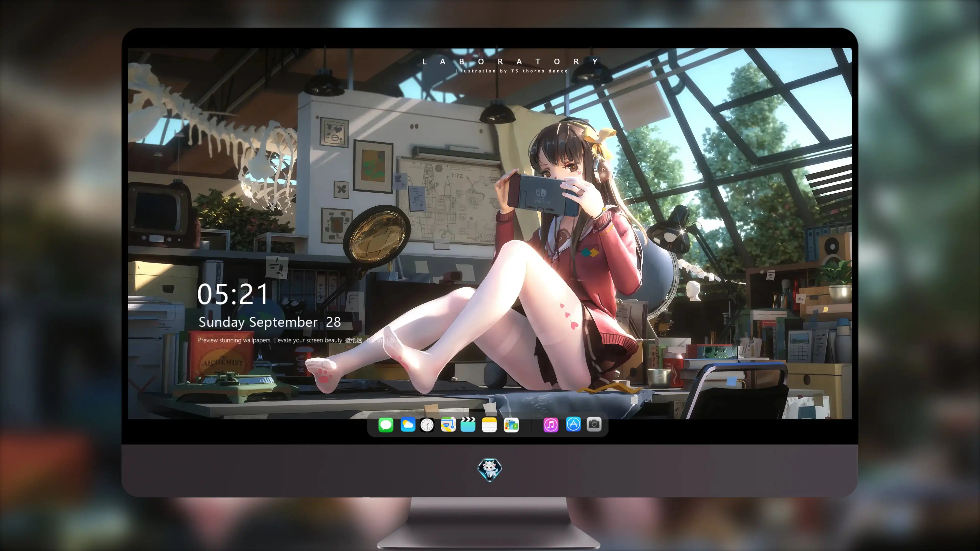Open the yellow Notes app
This screenshot has height=551, width=980.
coord(489,425)
